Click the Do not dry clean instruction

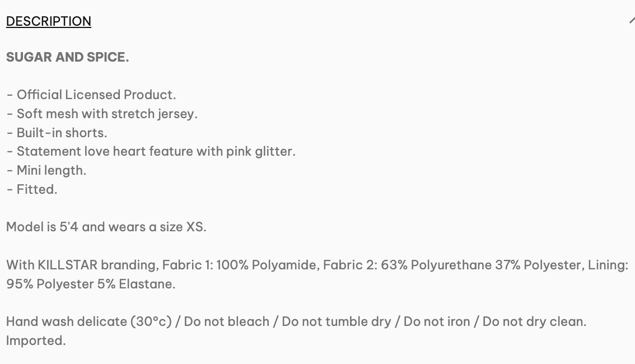point(534,322)
